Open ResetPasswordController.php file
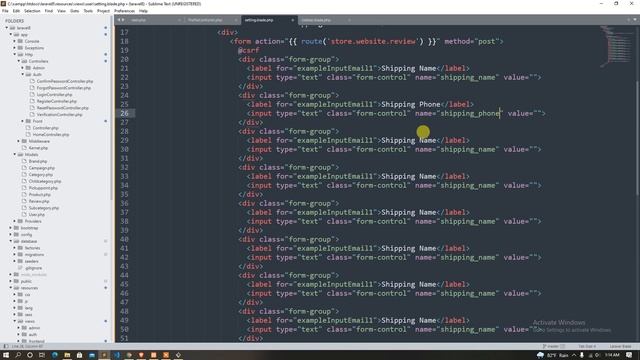 click(x=62, y=108)
